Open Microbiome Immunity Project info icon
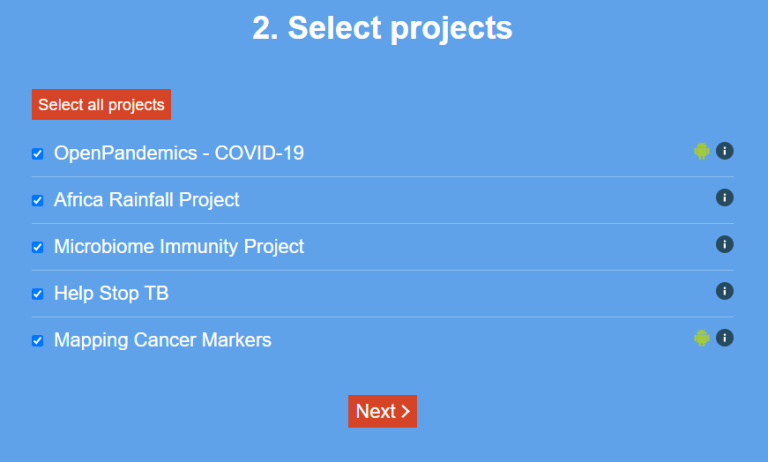The image size is (768, 462). (725, 244)
